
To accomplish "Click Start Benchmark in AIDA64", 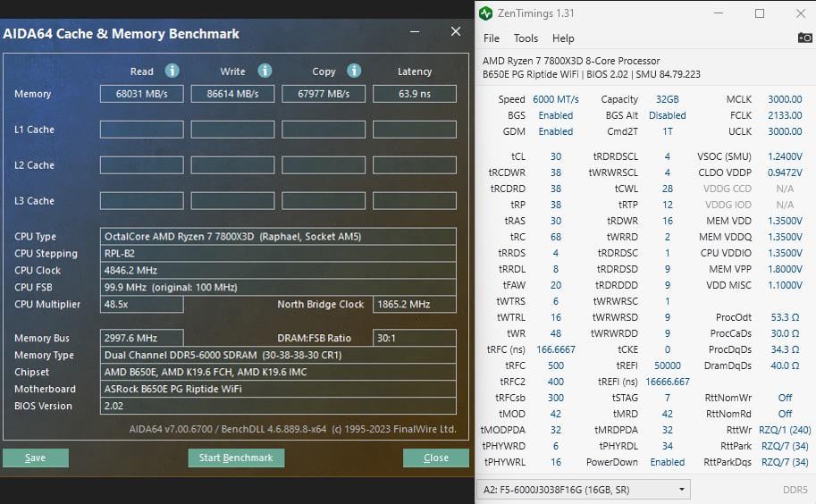I will click(x=236, y=458).
